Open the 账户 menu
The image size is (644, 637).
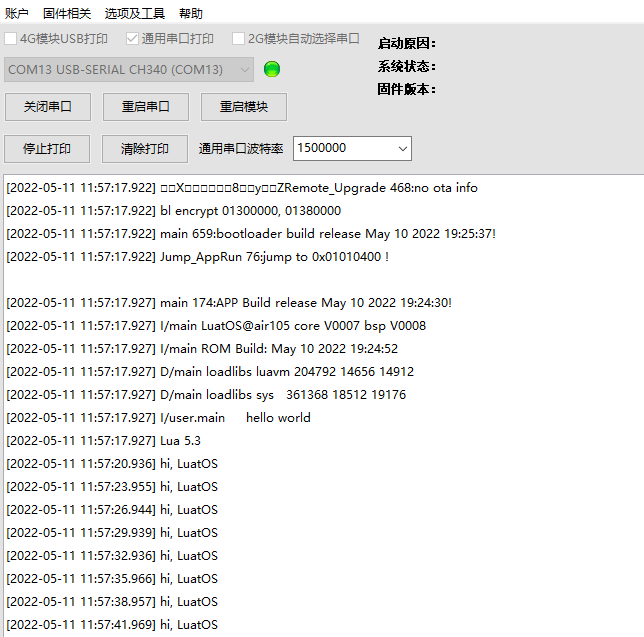pos(17,13)
